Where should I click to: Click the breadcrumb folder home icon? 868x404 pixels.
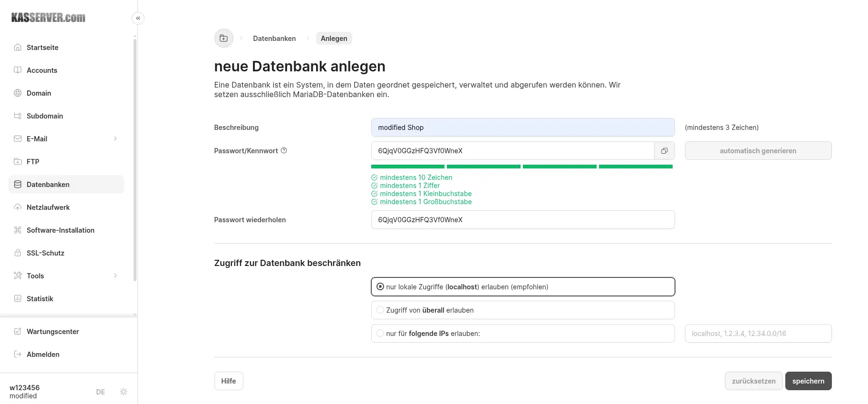coord(223,39)
